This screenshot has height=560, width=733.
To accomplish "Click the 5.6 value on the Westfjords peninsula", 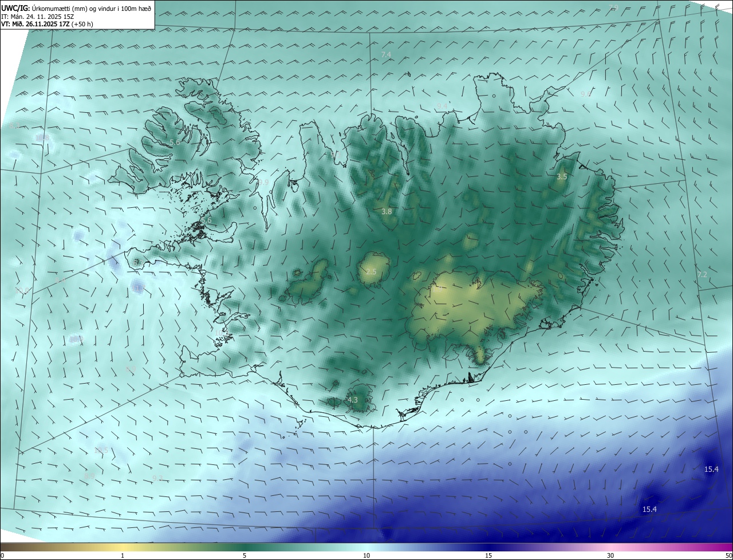I will (x=175, y=142).
